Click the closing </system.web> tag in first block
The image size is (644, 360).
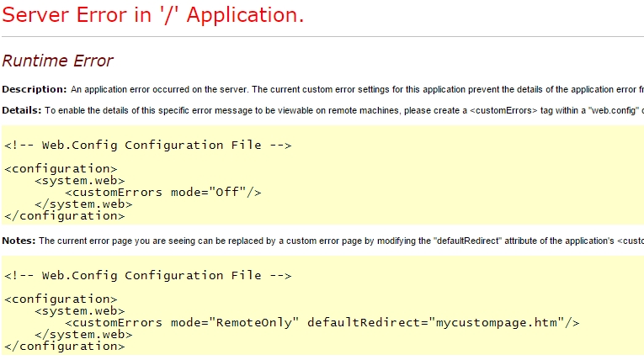tap(83, 204)
